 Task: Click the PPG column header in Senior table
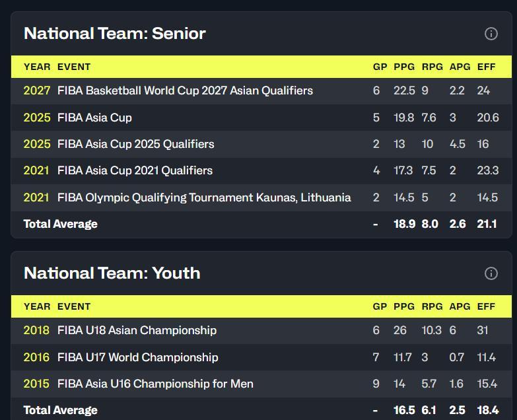point(404,67)
